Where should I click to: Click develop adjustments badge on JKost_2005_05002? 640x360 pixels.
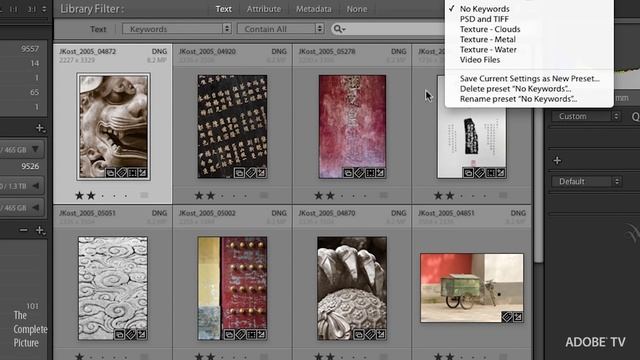point(261,335)
